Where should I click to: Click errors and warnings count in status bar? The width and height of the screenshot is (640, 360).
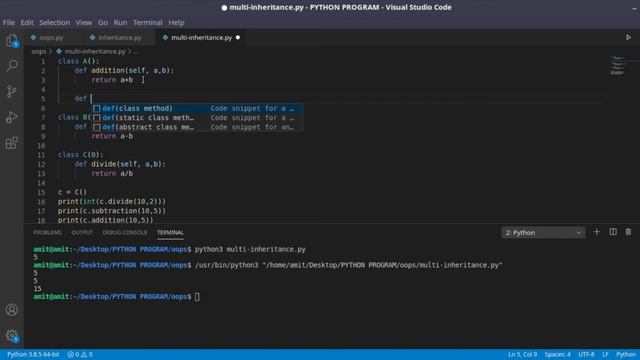(x=80, y=354)
